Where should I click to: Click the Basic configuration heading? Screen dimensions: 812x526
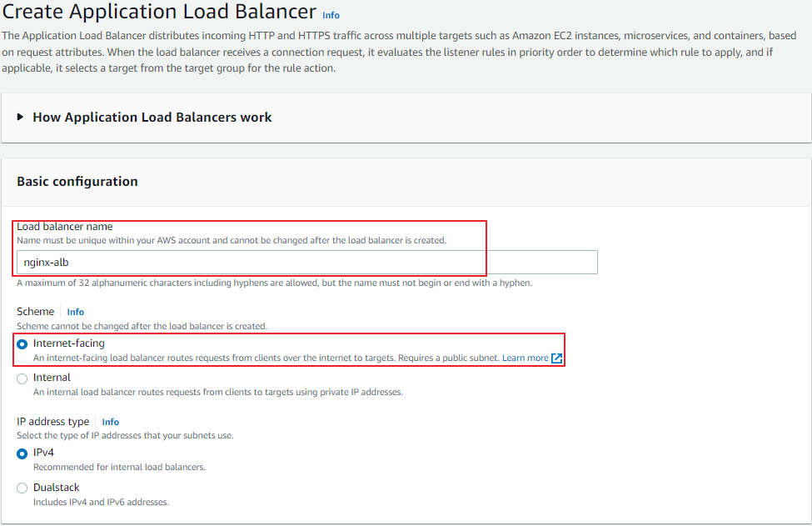(77, 182)
